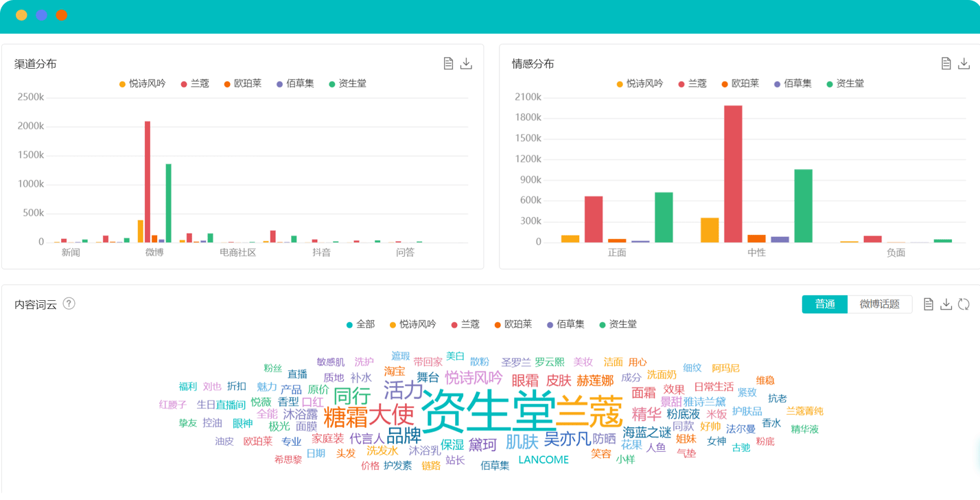The image size is (980, 500).
Task: Click 精华 in the word cloud
Action: 646,414
